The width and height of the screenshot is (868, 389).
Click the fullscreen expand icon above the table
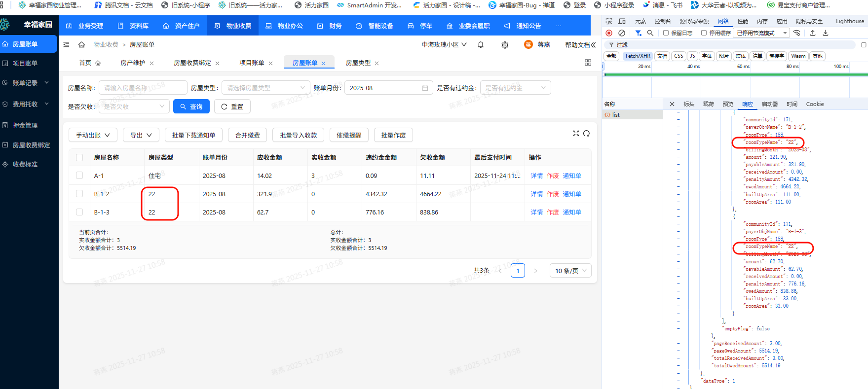(x=576, y=133)
